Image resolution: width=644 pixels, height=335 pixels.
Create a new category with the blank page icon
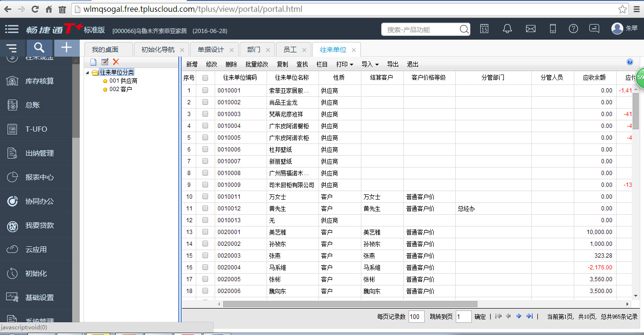pyautogui.click(x=93, y=62)
